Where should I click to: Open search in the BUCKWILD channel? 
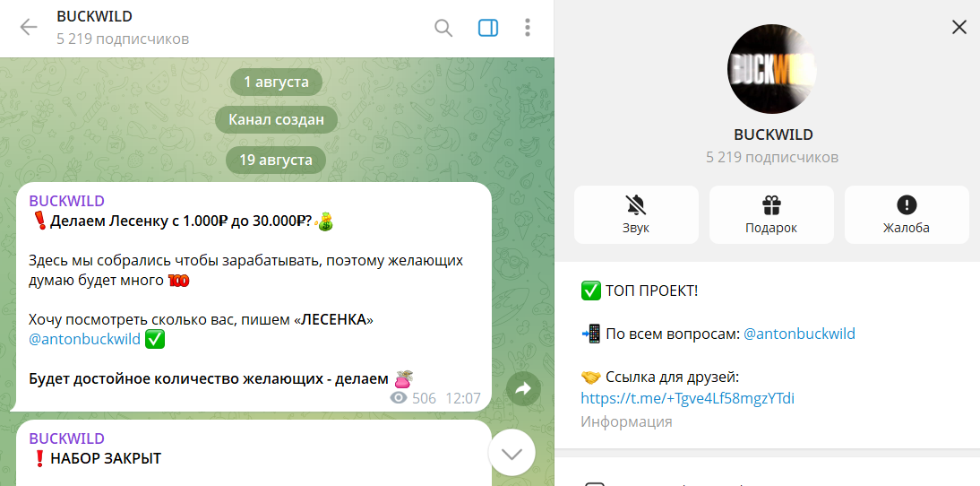[443, 28]
